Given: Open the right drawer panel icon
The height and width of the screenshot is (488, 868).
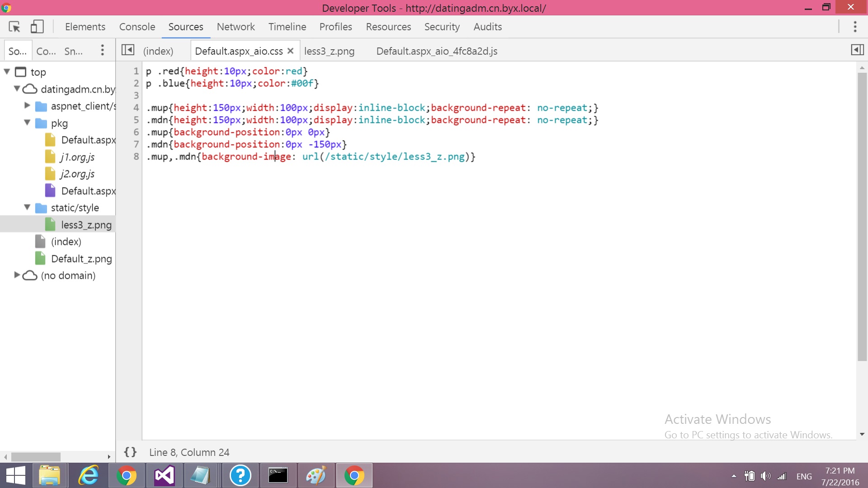Looking at the screenshot, I should [x=858, y=50].
